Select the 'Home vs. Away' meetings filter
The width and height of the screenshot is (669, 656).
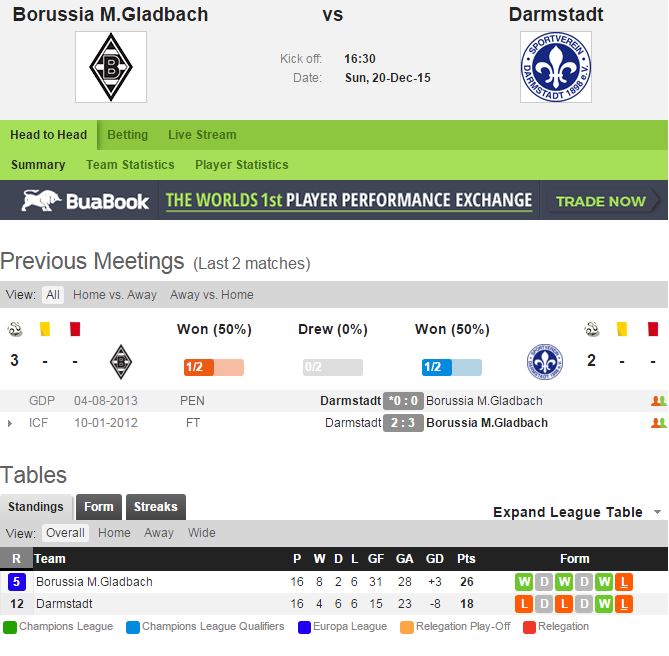(x=115, y=295)
